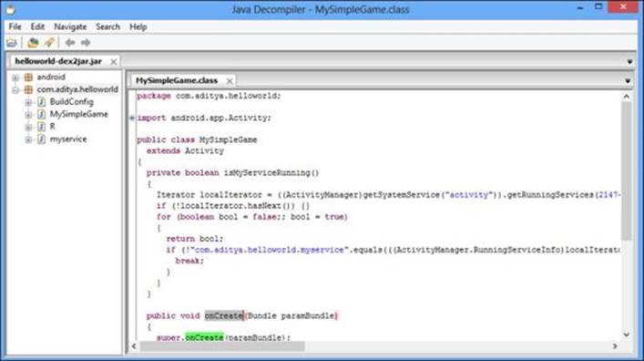644x361 pixels.
Task: Click the MySimpleGame class file icon
Action: pyautogui.click(x=42, y=114)
